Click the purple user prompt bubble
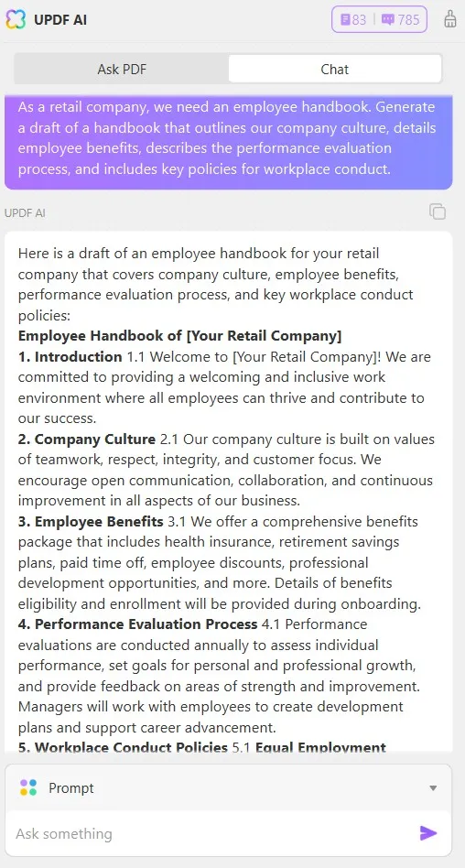This screenshot has width=465, height=868. coord(228,143)
